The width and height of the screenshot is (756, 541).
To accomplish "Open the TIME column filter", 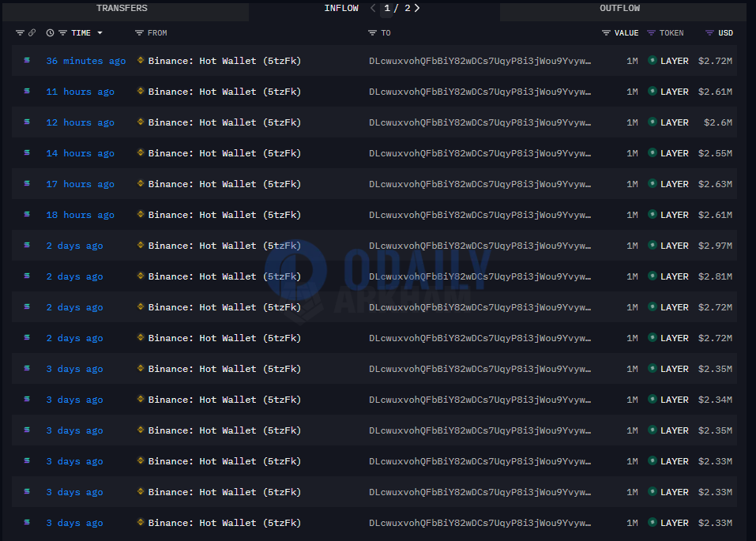I will [62, 33].
